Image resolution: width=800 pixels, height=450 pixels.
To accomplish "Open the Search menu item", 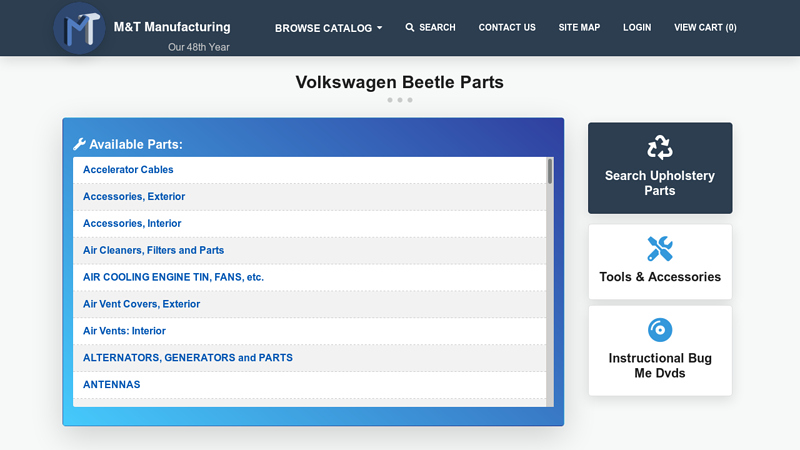I will coord(431,28).
